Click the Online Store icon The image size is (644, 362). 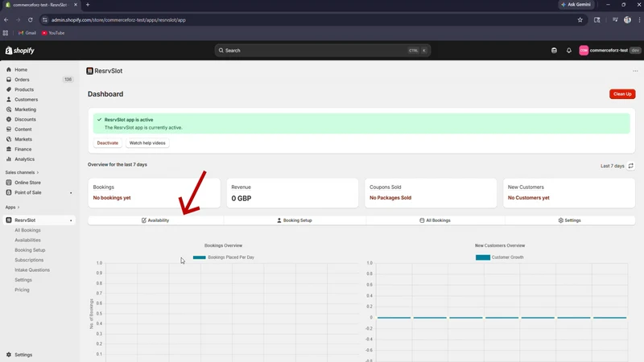pyautogui.click(x=9, y=183)
